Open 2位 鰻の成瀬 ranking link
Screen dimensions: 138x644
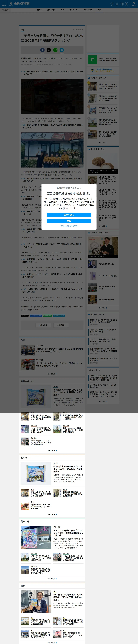tap(52, 126)
